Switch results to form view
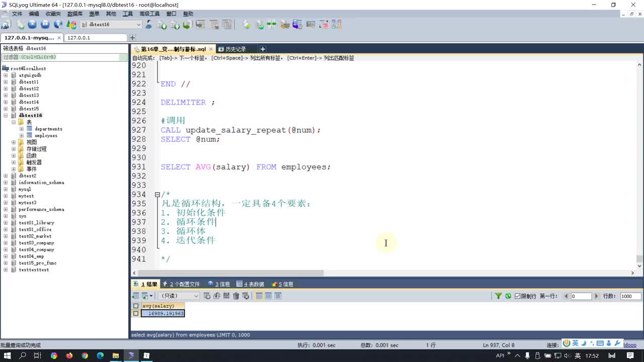 pos(268,296)
